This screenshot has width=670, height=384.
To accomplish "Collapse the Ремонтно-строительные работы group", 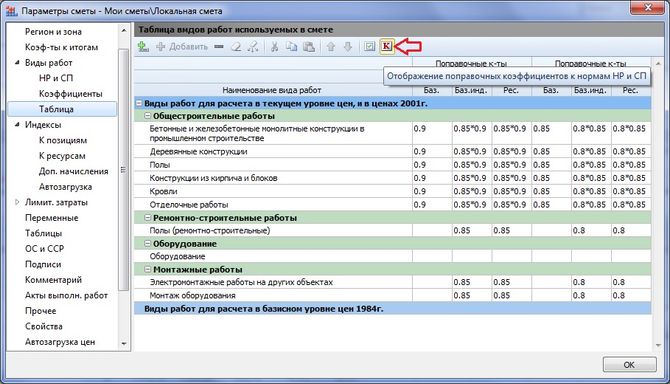I will pyautogui.click(x=147, y=218).
